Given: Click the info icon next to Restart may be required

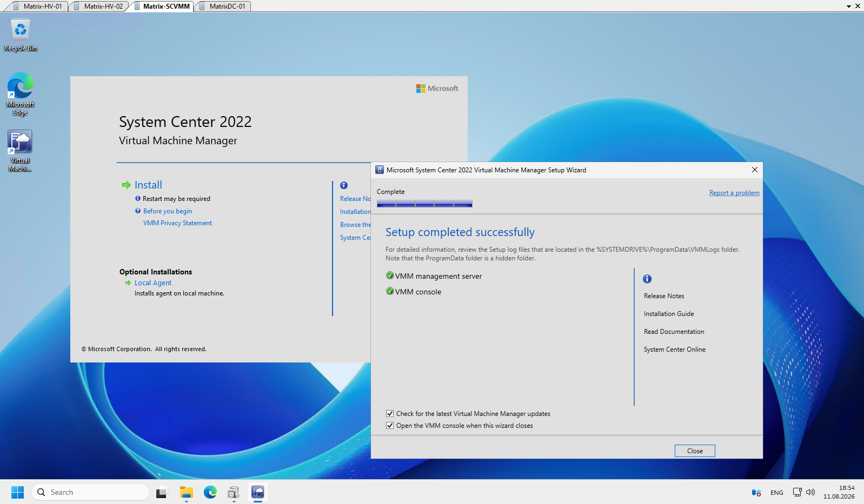Looking at the screenshot, I should point(138,199).
